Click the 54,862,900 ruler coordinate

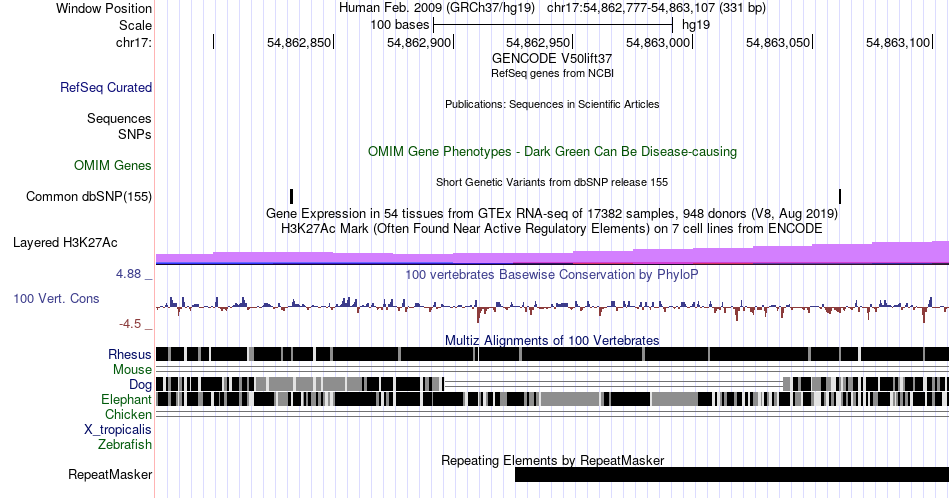coord(419,42)
